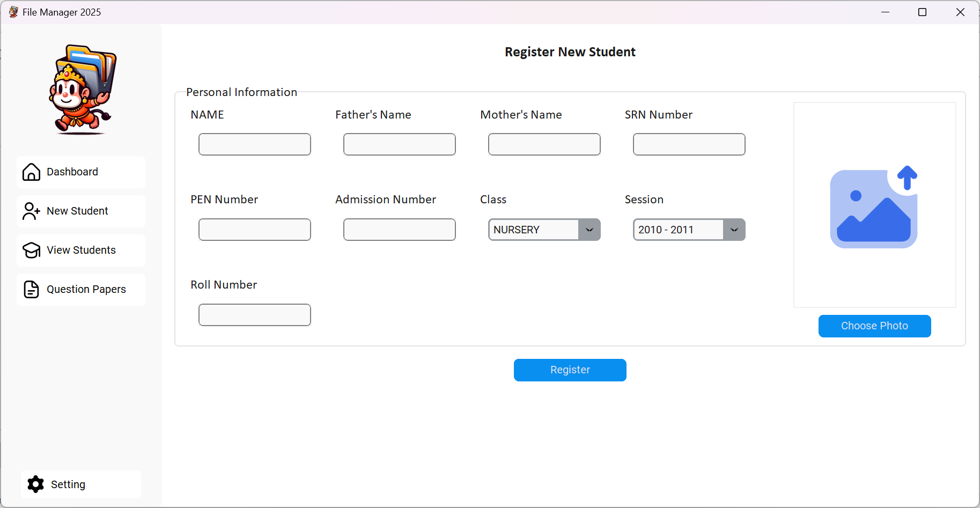Select the Dashboard home icon
The width and height of the screenshot is (980, 508).
pos(31,172)
